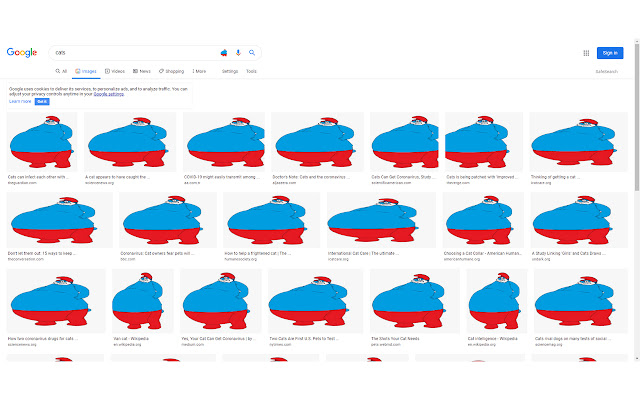Open thumbnail for Two Cats Are First U.S. Pets
This screenshot has height=400, width=640.
tap(316, 301)
